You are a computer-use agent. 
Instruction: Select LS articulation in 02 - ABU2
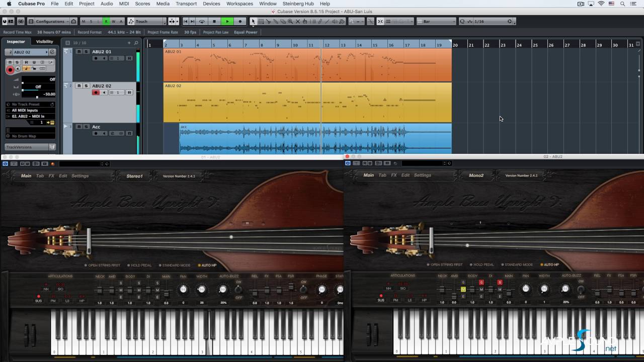410,299
